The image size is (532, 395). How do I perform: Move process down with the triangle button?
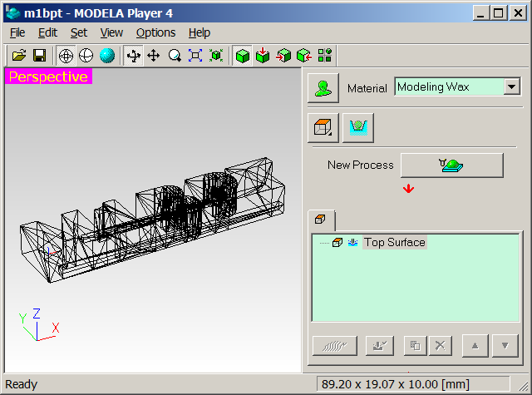tap(505, 346)
